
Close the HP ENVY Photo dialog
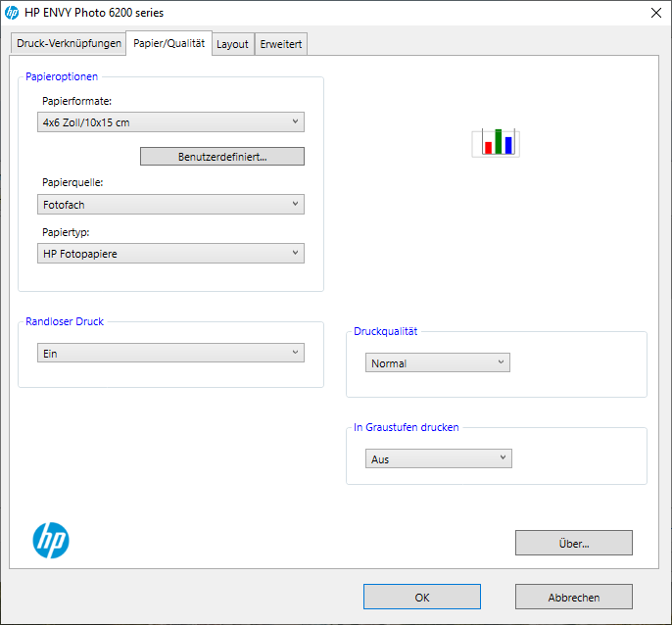coord(655,13)
